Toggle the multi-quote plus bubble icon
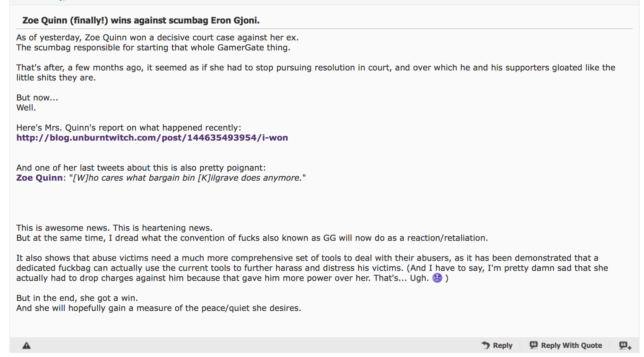Viewport: 644px width, 357px height. click(625, 345)
